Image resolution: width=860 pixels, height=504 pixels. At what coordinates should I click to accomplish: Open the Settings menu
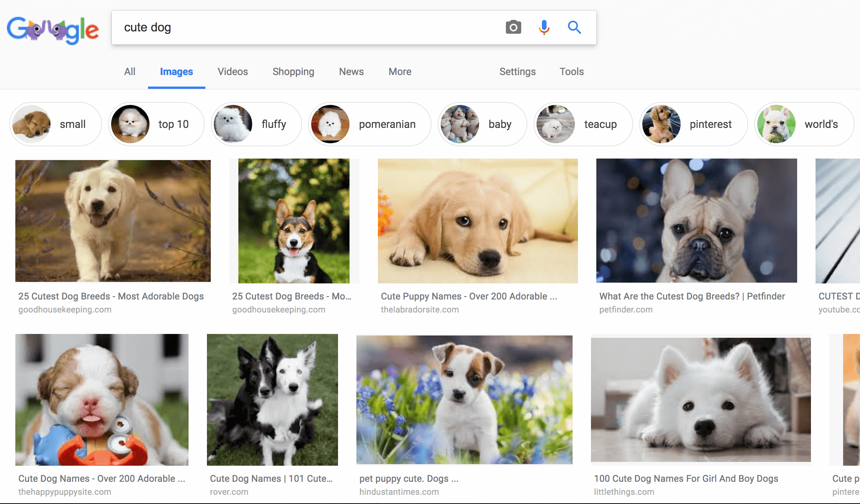[517, 72]
